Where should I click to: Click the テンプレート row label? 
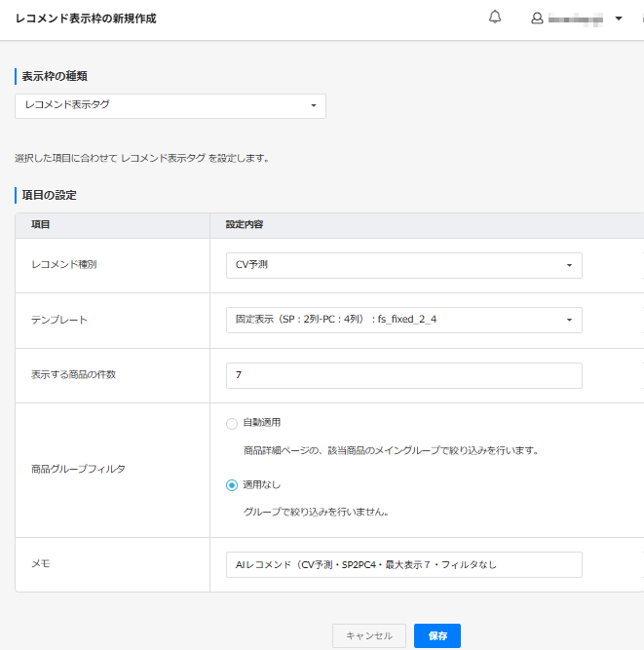[59, 320]
